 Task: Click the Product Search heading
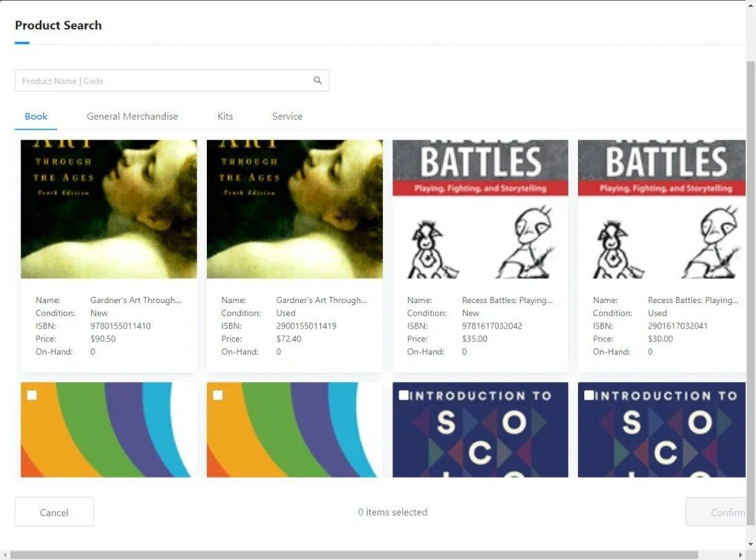click(x=58, y=25)
